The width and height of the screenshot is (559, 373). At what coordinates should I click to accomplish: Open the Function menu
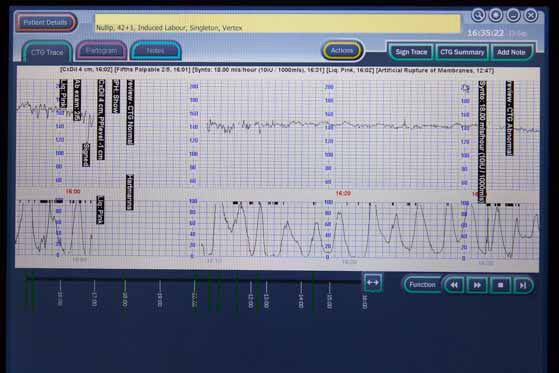(422, 285)
